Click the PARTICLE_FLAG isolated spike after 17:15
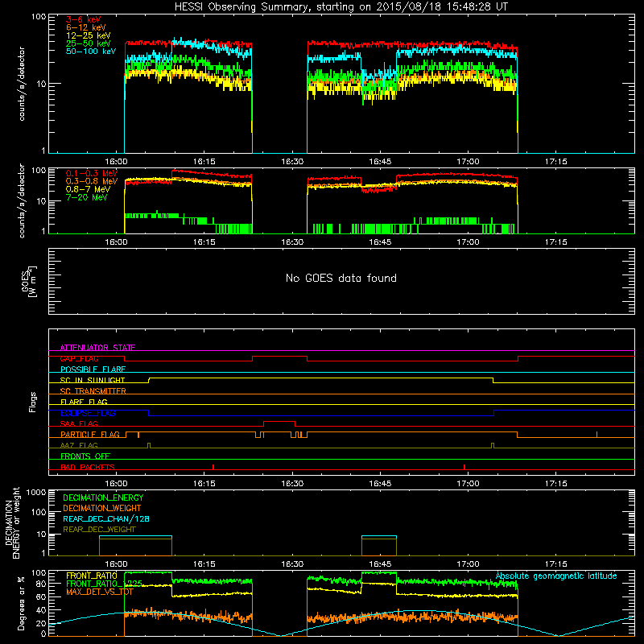Viewport: 644px width, 644px height. tap(597, 434)
